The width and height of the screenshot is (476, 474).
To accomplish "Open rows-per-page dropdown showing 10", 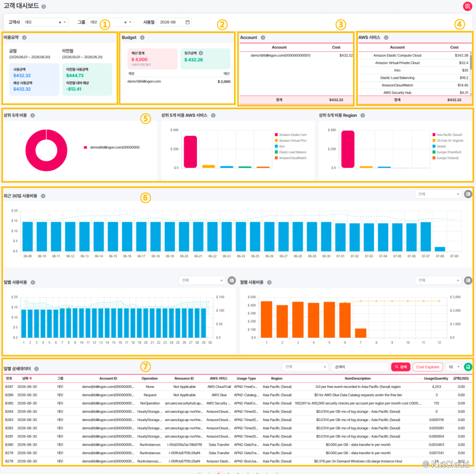I will (x=454, y=367).
